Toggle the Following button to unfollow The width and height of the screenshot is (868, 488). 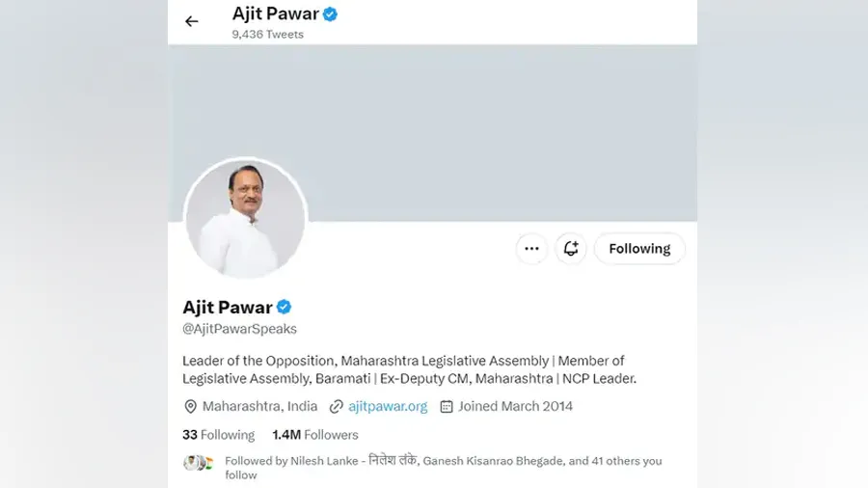coord(639,249)
